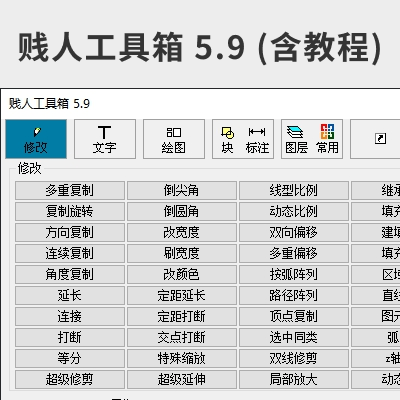Open the 标注 (Dimension) tools
The height and width of the screenshot is (400, 400).
[257, 139]
